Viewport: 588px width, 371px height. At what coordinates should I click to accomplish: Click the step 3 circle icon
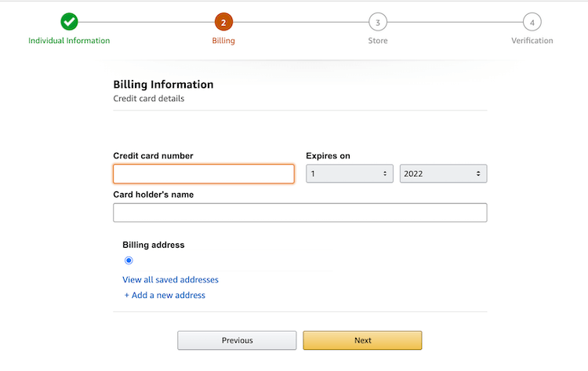tap(378, 22)
